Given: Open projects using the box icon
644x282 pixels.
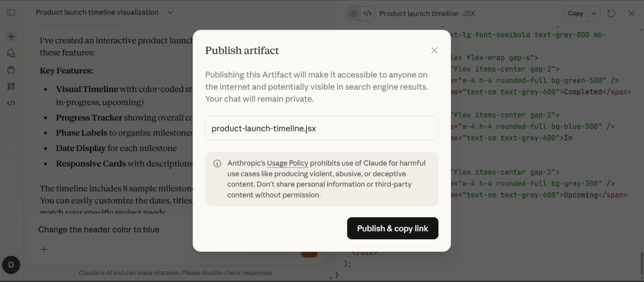Looking at the screenshot, I should (11, 69).
